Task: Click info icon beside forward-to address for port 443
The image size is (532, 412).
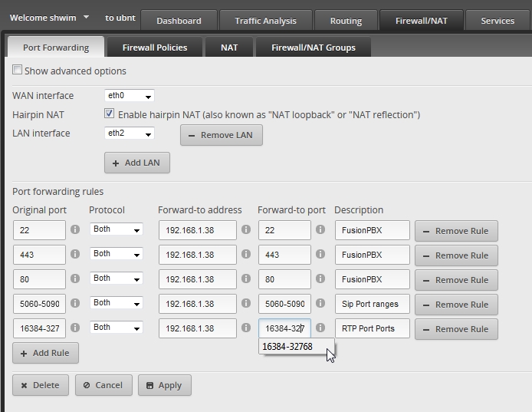Action: [x=246, y=254]
